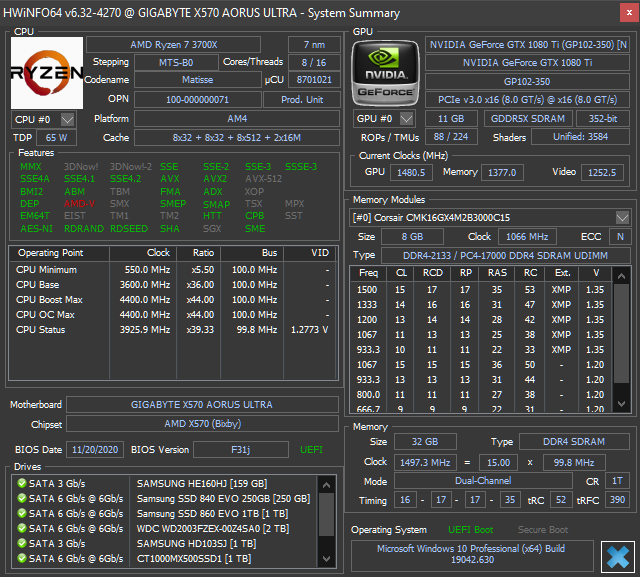
Task: Click the AVX2 feature flag
Action: pos(215,179)
